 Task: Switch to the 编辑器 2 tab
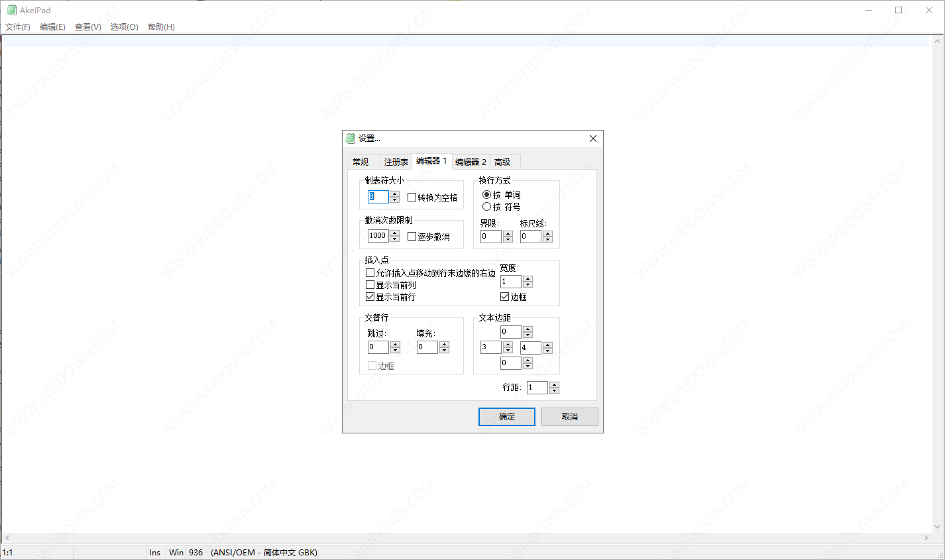[x=471, y=162]
